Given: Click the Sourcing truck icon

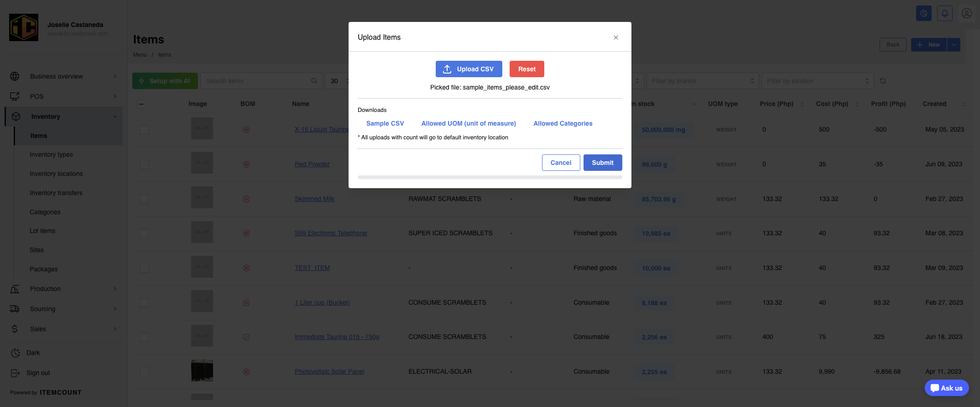Looking at the screenshot, I should pos(15,309).
